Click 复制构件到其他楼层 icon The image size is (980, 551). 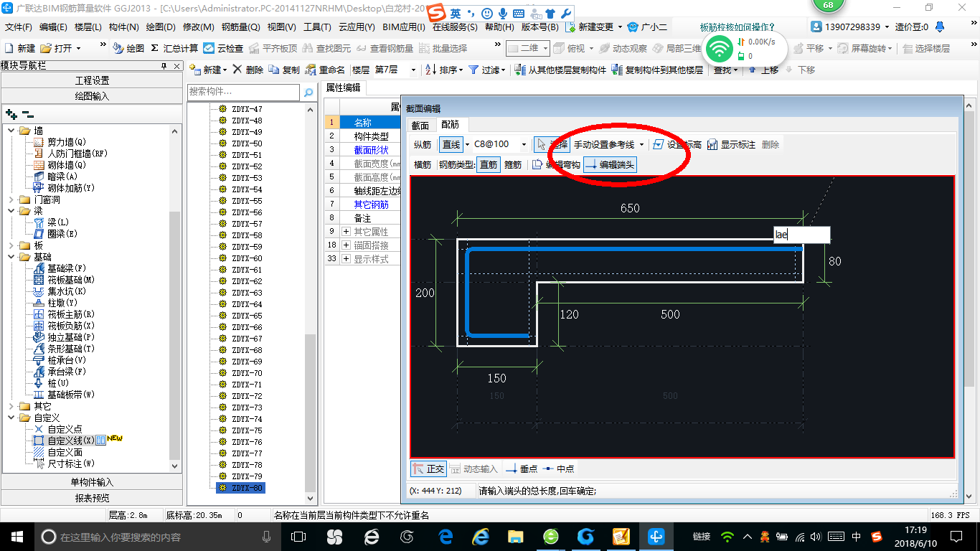pyautogui.click(x=618, y=70)
